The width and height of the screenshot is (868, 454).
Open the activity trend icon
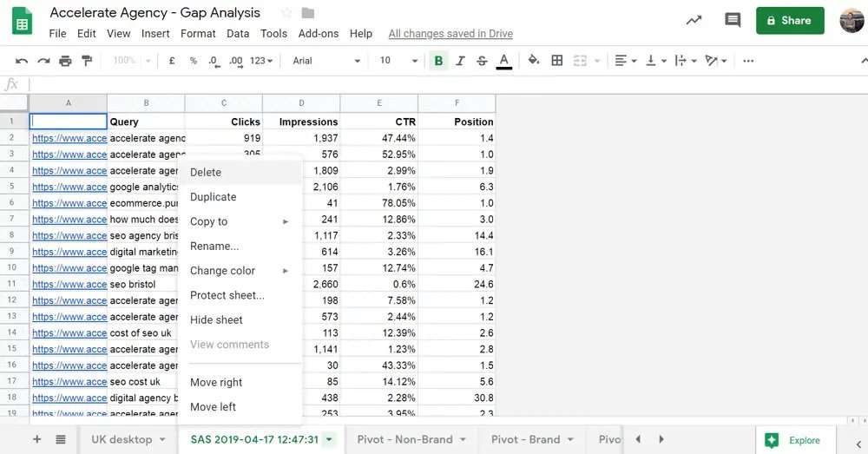click(694, 21)
